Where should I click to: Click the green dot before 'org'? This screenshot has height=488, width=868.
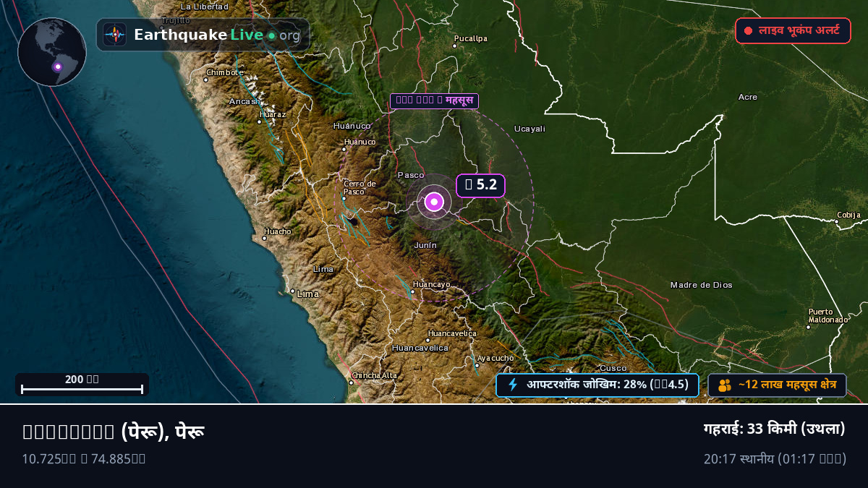pyautogui.click(x=271, y=35)
